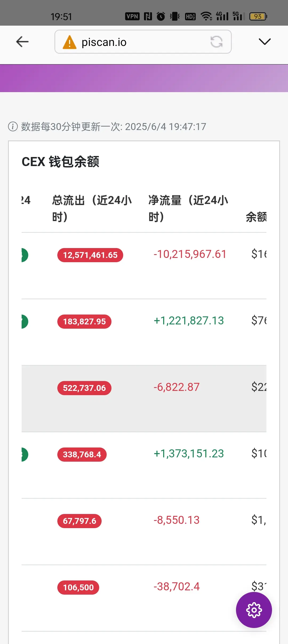Tap the battery indicator showing 93
This screenshot has height=644, width=288.
coord(258,17)
